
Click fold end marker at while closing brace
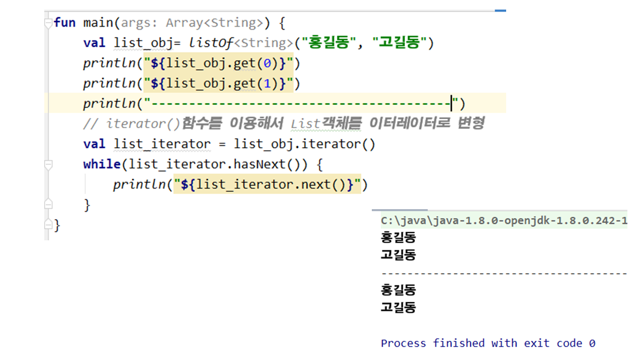click(48, 204)
